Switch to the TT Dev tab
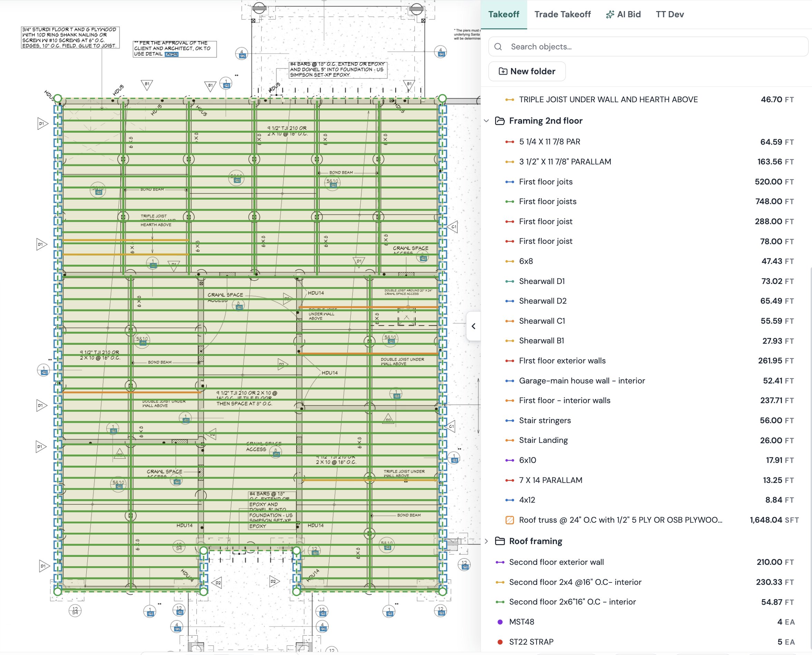Image resolution: width=812 pixels, height=655 pixels. coord(669,15)
